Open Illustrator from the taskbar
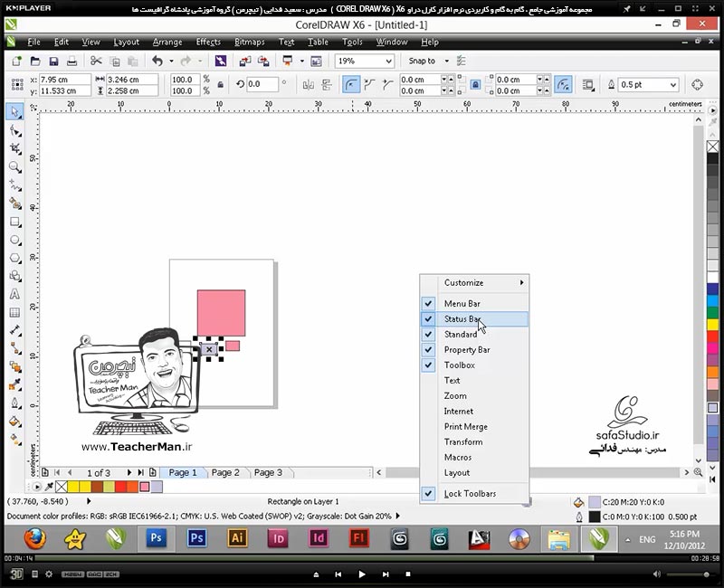This screenshot has width=724, height=588. [237, 538]
